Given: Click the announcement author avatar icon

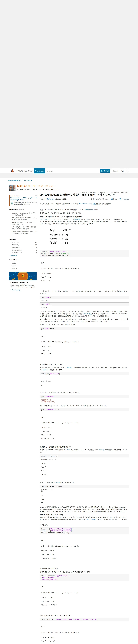Looking at the screenshot, I should [12, 203].
